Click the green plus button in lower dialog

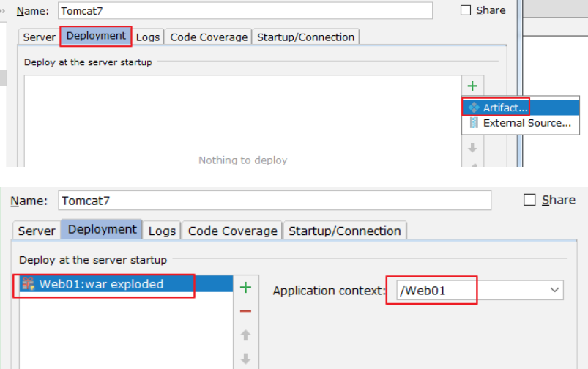point(245,288)
